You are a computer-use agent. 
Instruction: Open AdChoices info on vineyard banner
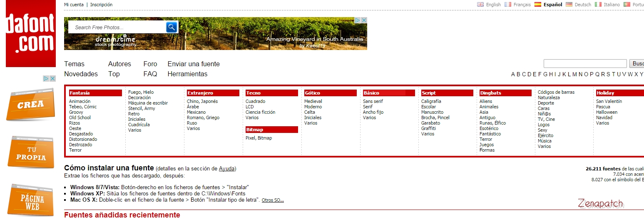(358, 20)
